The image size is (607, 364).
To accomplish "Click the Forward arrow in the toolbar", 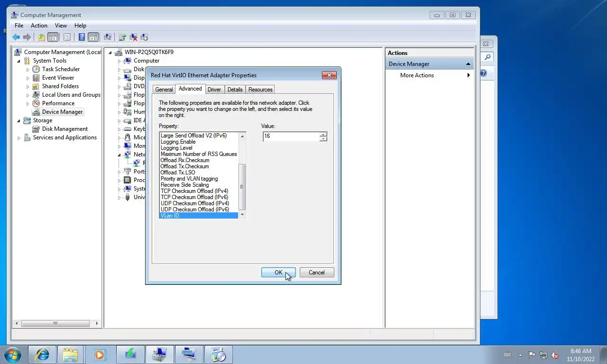I will (27, 37).
